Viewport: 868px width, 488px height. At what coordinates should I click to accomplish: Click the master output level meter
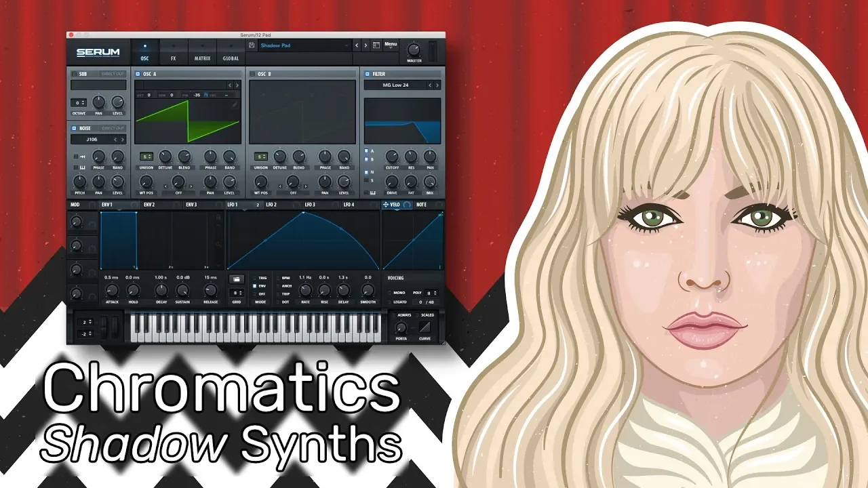pyautogui.click(x=434, y=51)
